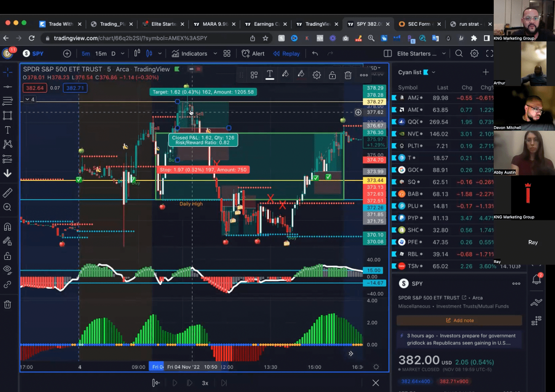Switch to the SEC Form browser tab
The image size is (555, 392).
421,24
